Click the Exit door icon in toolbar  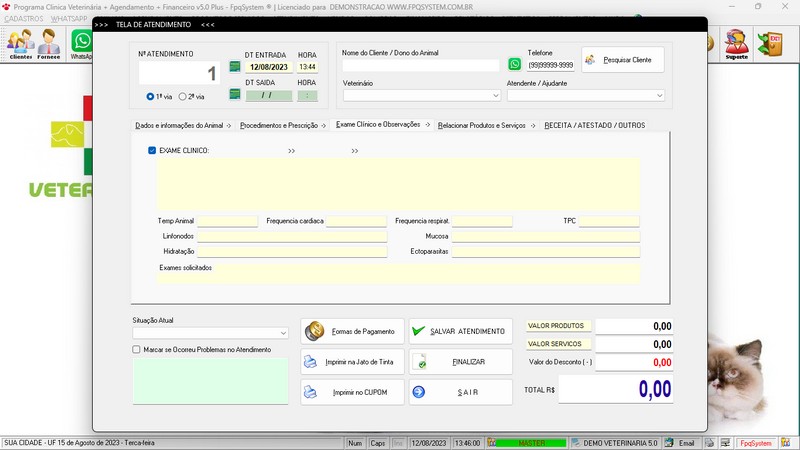point(770,43)
